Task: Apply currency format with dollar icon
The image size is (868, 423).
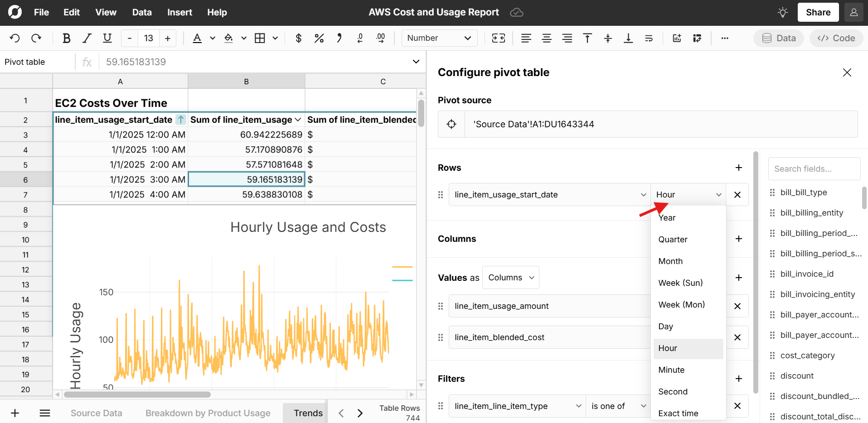Action: click(x=298, y=38)
